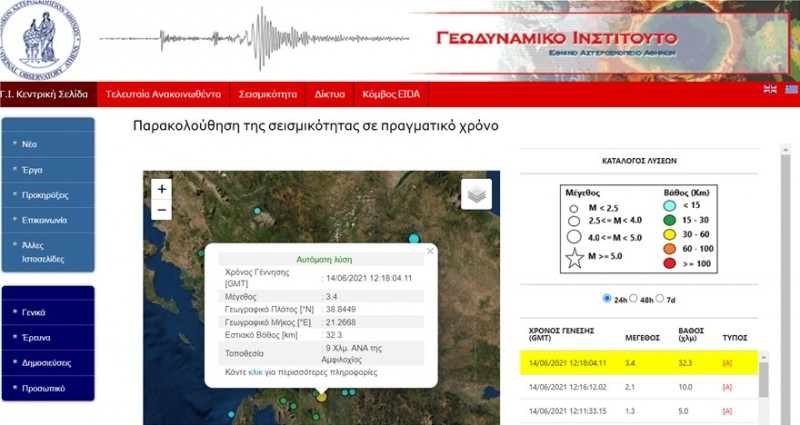Screen dimensions: 800x425
Task: Click the 'κλικ' link for more information
Action: click(255, 371)
